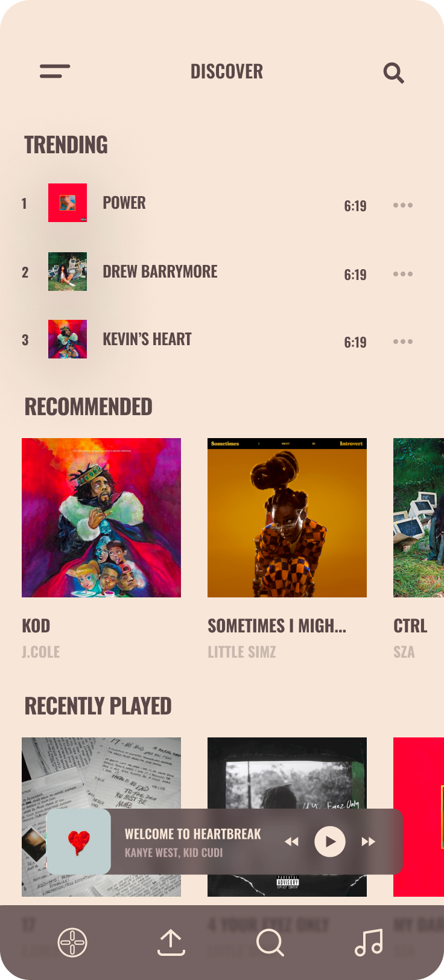Image resolution: width=444 pixels, height=980 pixels.
Task: Open the KOD album cover by J.Cole
Action: [101, 518]
